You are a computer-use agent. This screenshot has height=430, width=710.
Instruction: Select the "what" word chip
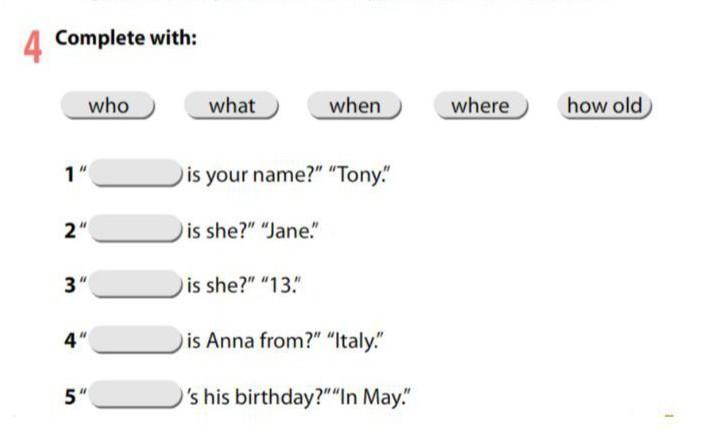[231, 106]
